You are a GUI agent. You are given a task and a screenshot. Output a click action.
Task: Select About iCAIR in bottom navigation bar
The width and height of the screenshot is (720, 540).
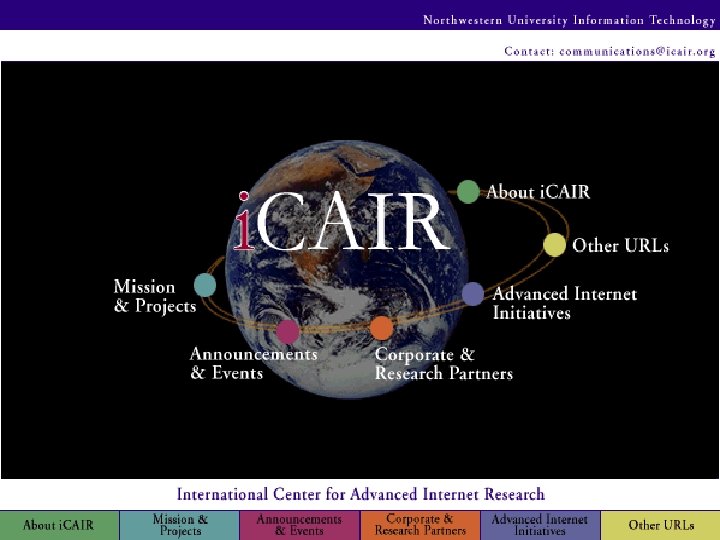tap(59, 525)
